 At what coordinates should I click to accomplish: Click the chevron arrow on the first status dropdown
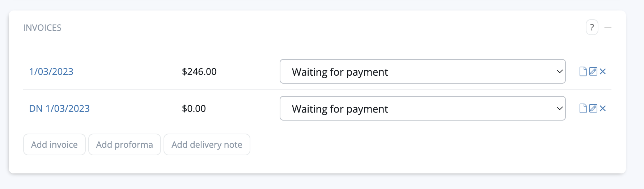tap(559, 72)
